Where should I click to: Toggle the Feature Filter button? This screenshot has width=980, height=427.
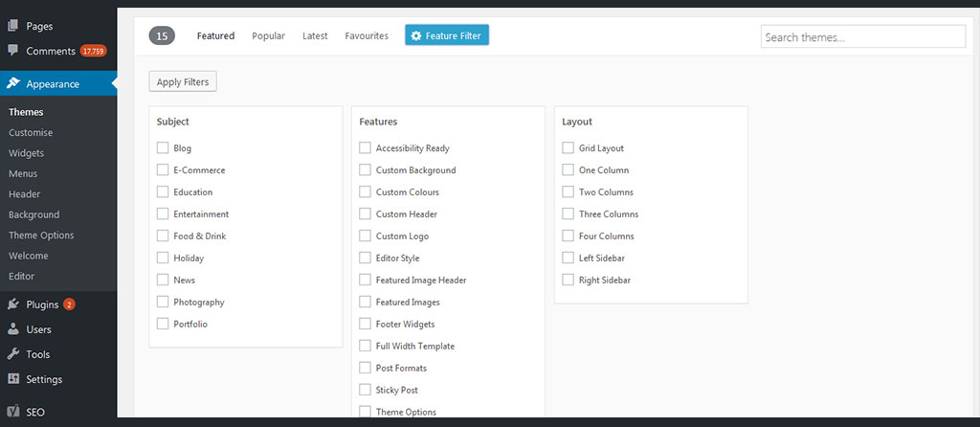coord(447,35)
